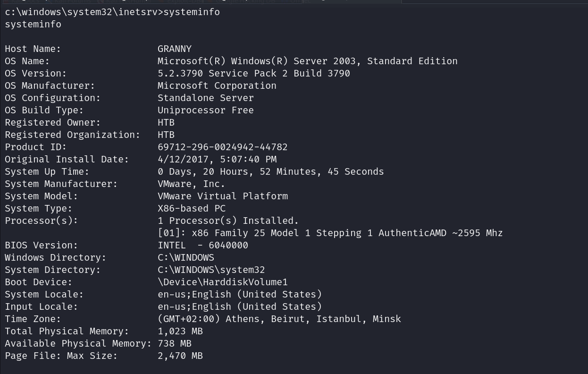Click the Original Install Date value
Image resolution: width=588 pixels, height=374 pixels.
tap(217, 159)
